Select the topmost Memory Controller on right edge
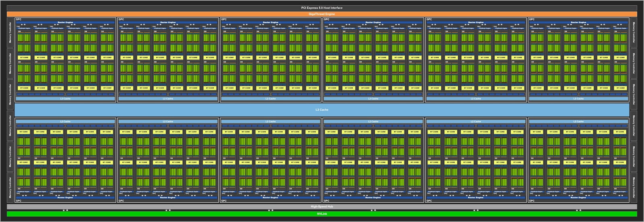Viewport: 644px width, 222px height. tap(633, 33)
